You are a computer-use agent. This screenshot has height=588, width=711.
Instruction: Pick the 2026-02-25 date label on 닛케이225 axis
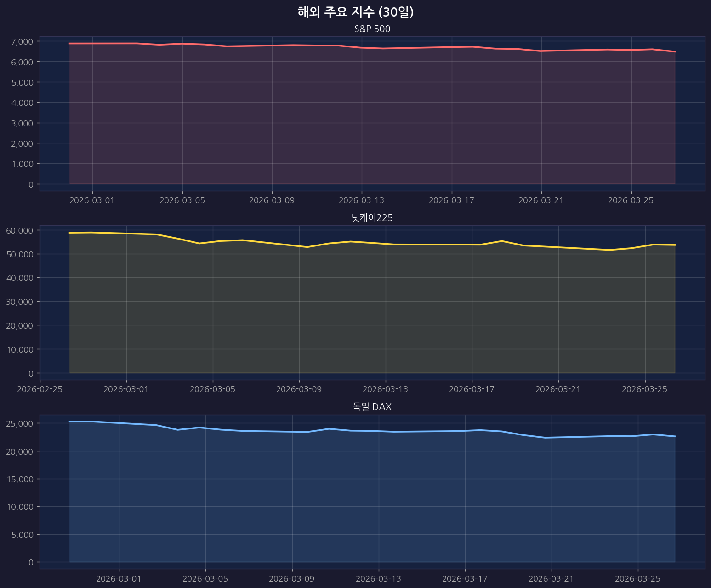coord(40,389)
